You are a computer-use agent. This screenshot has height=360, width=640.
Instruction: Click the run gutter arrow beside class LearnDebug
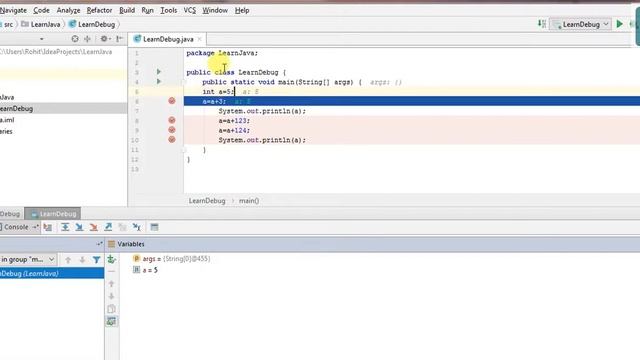[x=159, y=72]
